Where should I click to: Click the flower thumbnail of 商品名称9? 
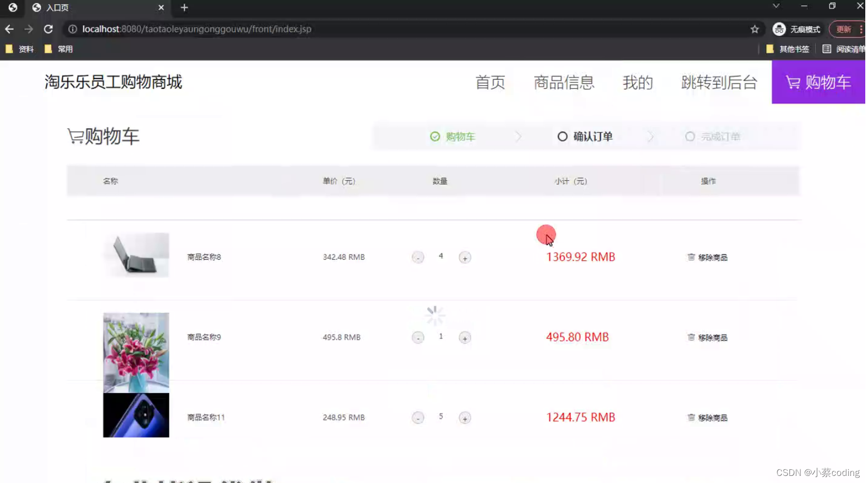pyautogui.click(x=136, y=353)
